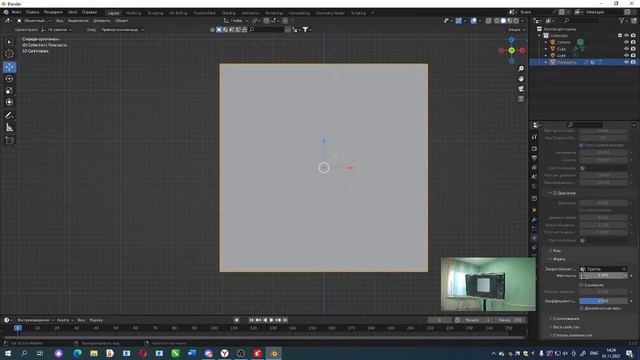Click the viewport zoom magnifier icon
Viewport: 640px width, 360px height.
click(521, 69)
